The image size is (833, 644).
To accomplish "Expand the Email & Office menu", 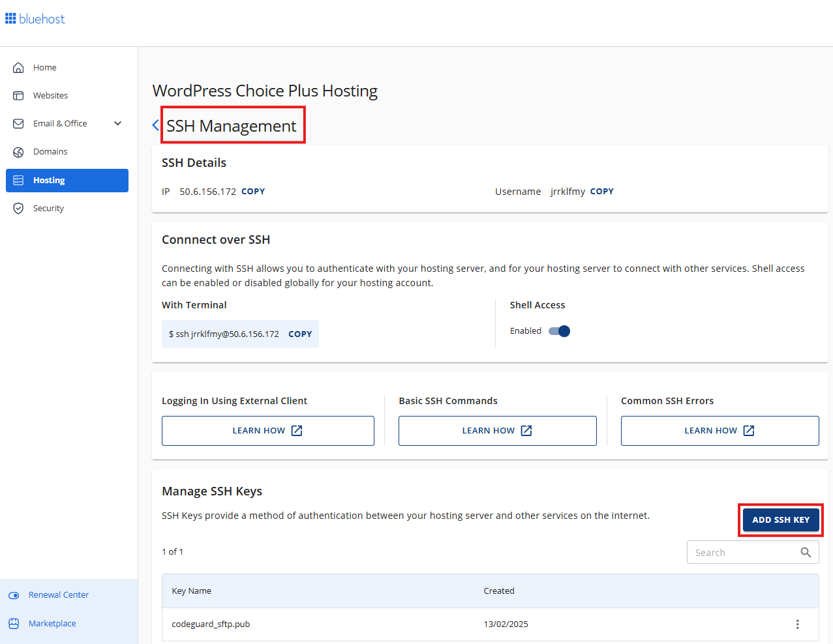I will tap(117, 123).
